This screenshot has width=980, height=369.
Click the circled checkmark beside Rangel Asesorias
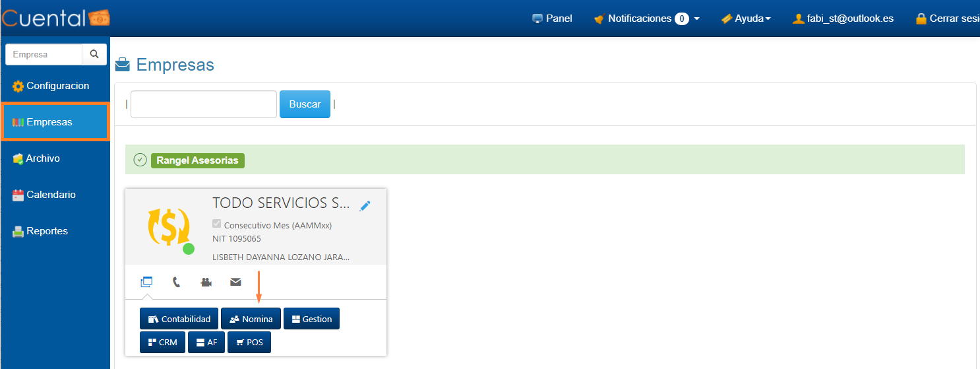[140, 160]
